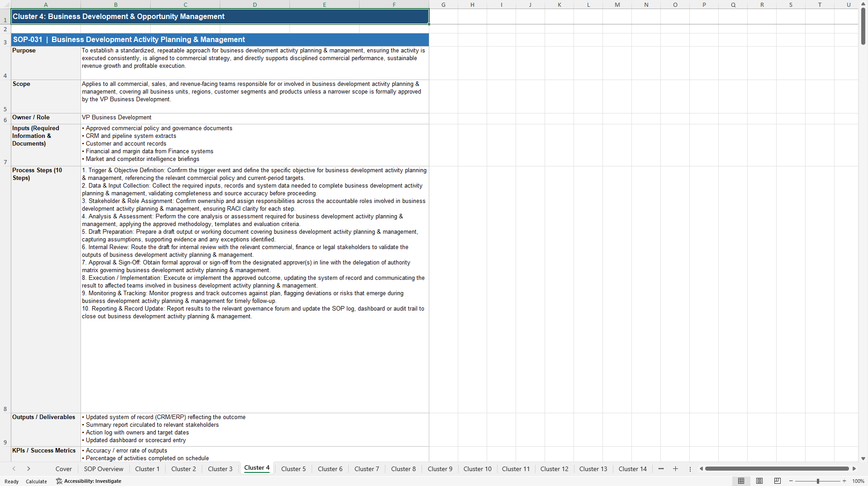Viewport: 868px width, 486px height.
Task: Switch to Cluster 7 sheet
Action: [367, 469]
